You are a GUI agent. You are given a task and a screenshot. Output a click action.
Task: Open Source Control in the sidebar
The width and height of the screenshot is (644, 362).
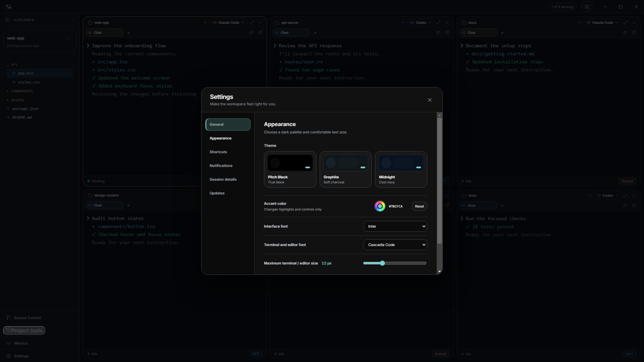coord(40,318)
